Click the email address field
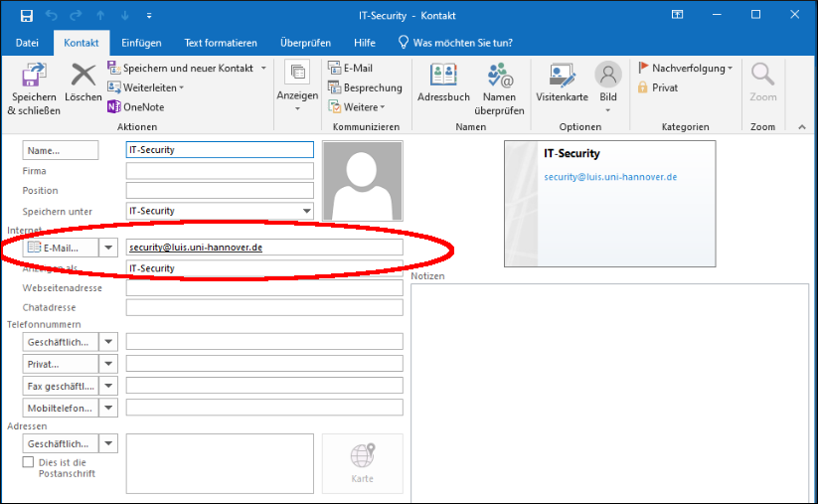Image resolution: width=818 pixels, height=504 pixels. pos(264,248)
